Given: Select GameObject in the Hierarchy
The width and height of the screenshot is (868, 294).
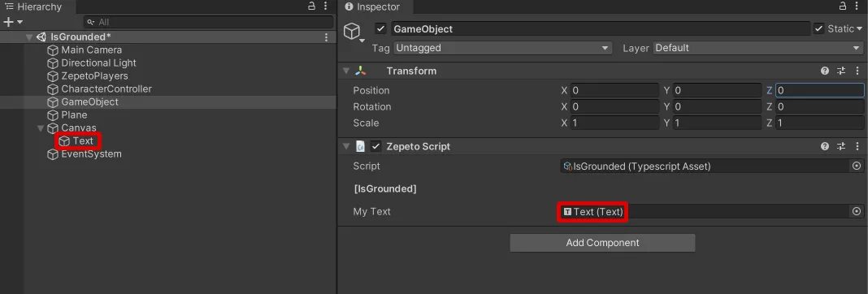Looking at the screenshot, I should pos(89,102).
